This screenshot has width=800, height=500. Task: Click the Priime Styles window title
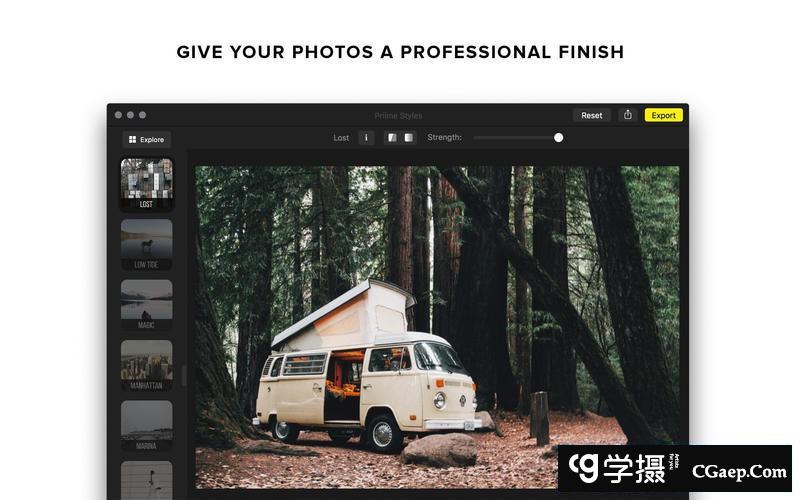coord(398,116)
